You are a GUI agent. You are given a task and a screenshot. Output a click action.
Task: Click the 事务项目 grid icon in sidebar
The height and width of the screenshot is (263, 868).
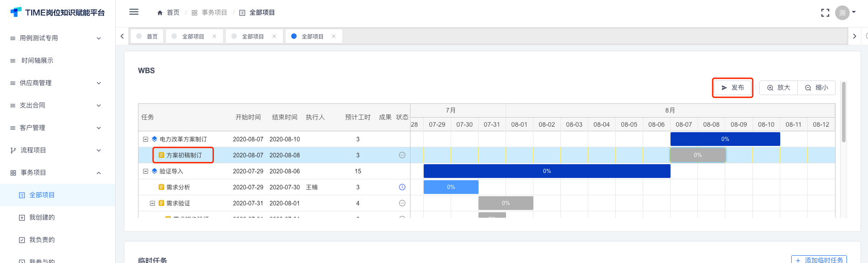13,173
